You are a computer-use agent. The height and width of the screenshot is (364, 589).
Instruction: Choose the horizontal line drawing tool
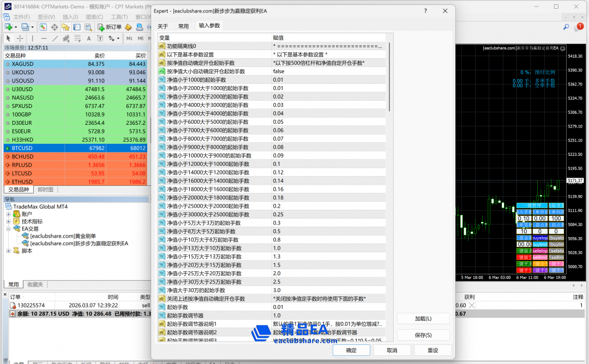tap(44, 38)
